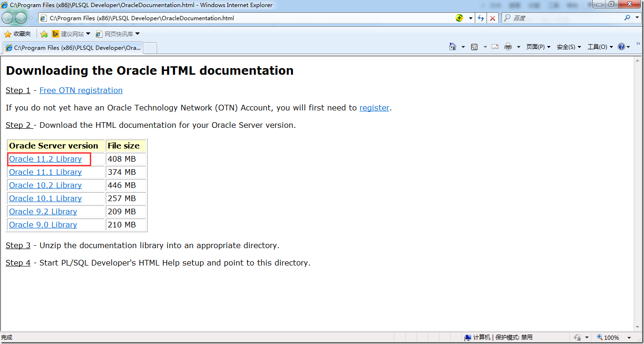Click the 210 MB file size cell

(126, 225)
